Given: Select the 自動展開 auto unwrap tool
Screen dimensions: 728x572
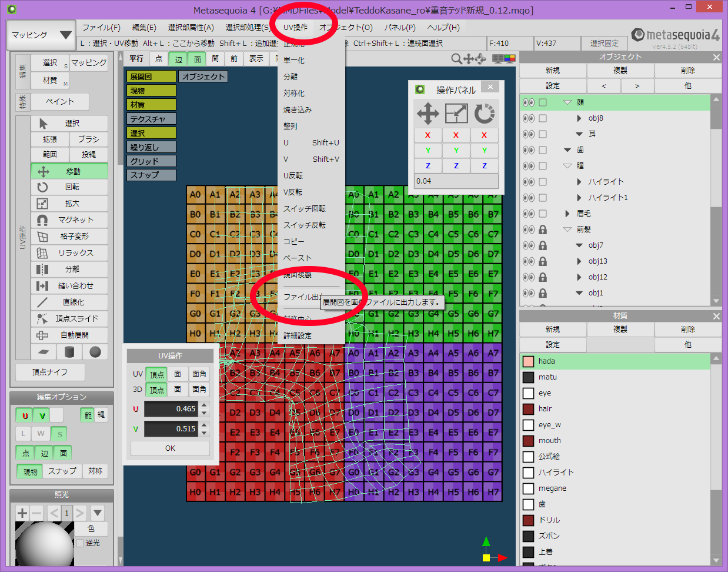Looking at the screenshot, I should 69,335.
